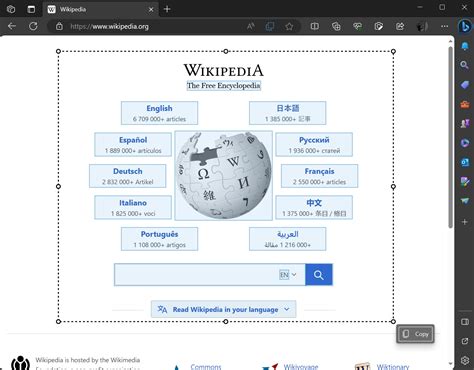Open Bing Copilot sidebar button
Viewport: 474px width, 370px height.
[465, 26]
